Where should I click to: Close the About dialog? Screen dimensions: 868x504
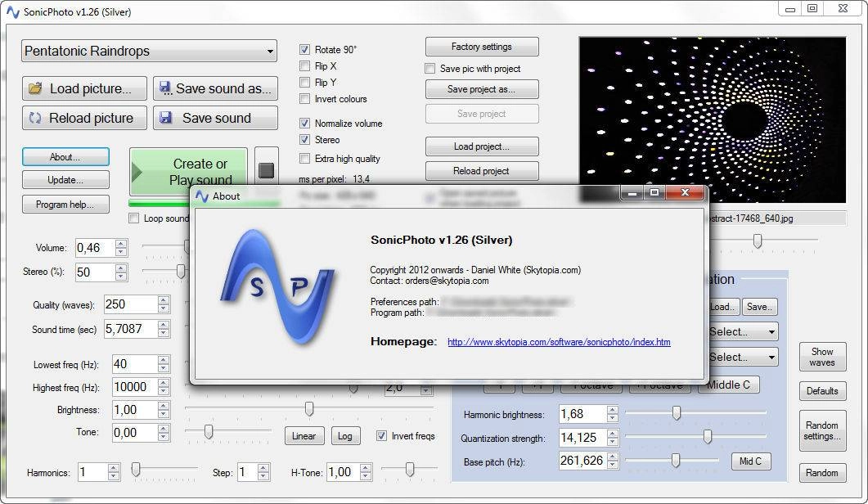pos(685,193)
